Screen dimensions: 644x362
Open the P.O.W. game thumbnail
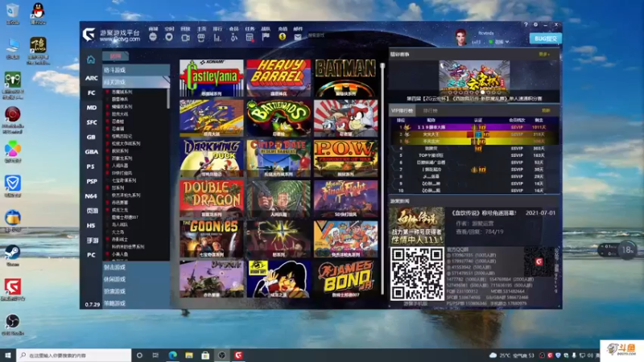tap(346, 158)
